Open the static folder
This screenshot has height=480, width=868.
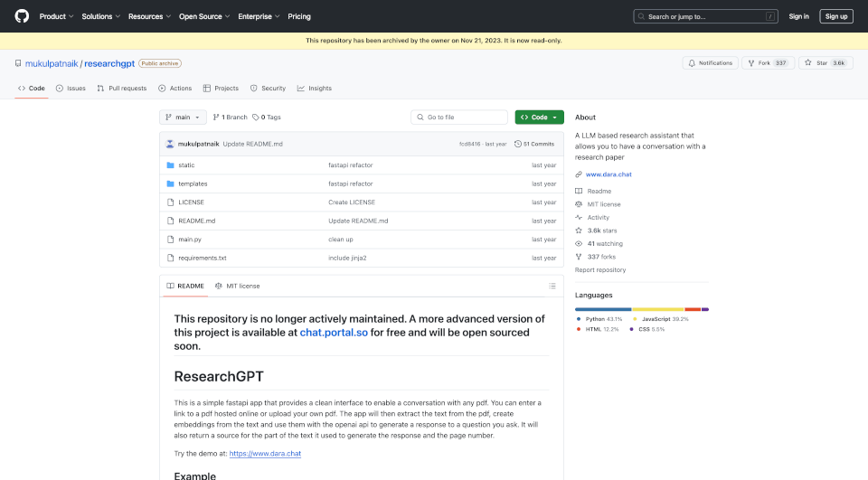(x=186, y=165)
